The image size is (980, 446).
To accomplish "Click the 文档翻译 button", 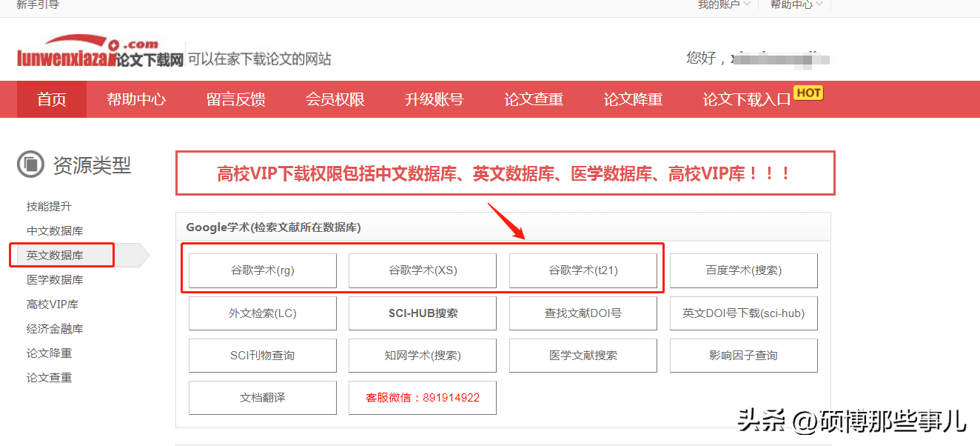I will (263, 398).
